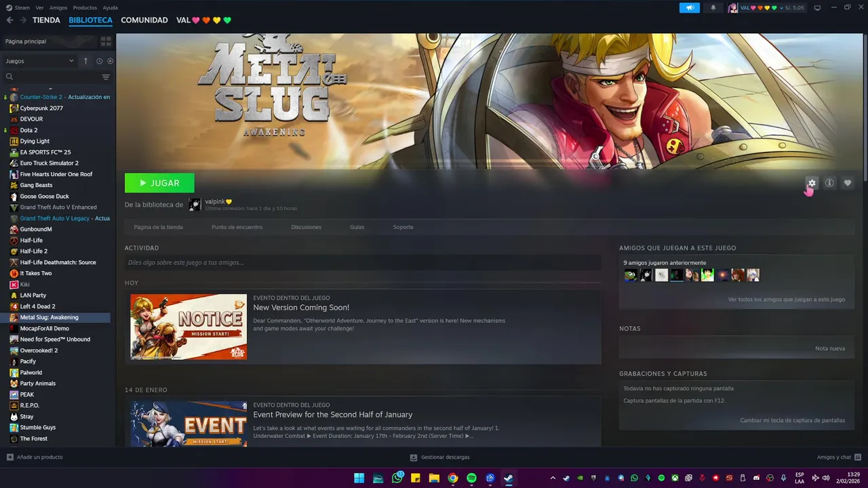The width and height of the screenshot is (868, 488).
Task: Select R.E.P.O. in library list
Action: click(29, 405)
